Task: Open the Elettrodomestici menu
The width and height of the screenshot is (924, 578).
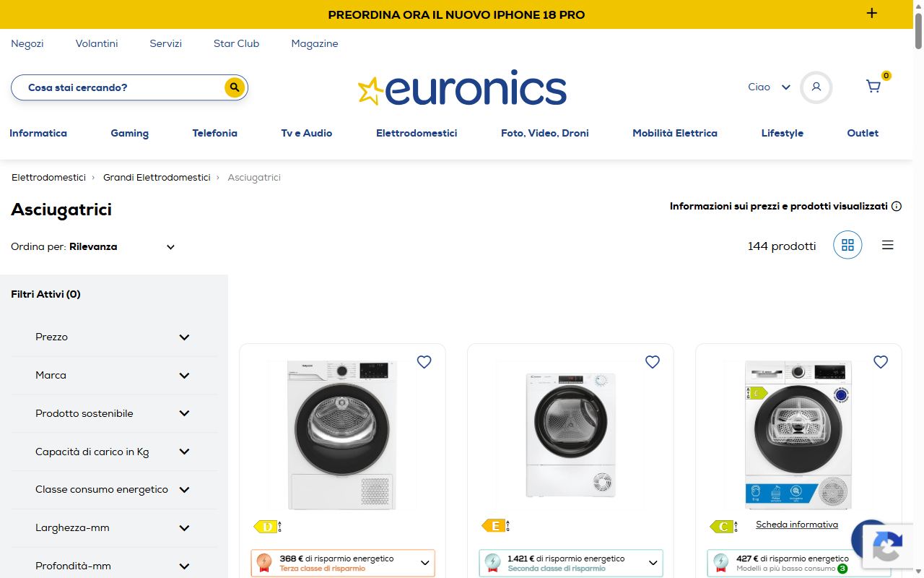Action: tap(417, 133)
